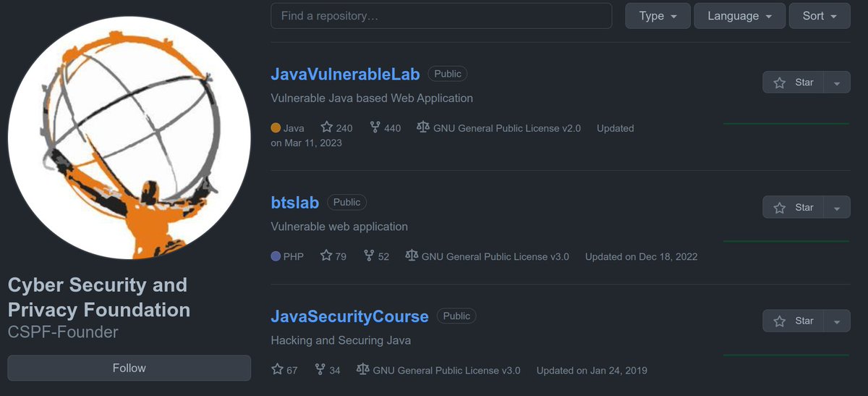868x396 pixels.
Task: Click the Cyber Security and Privacy Foundation avatar
Action: point(129,138)
